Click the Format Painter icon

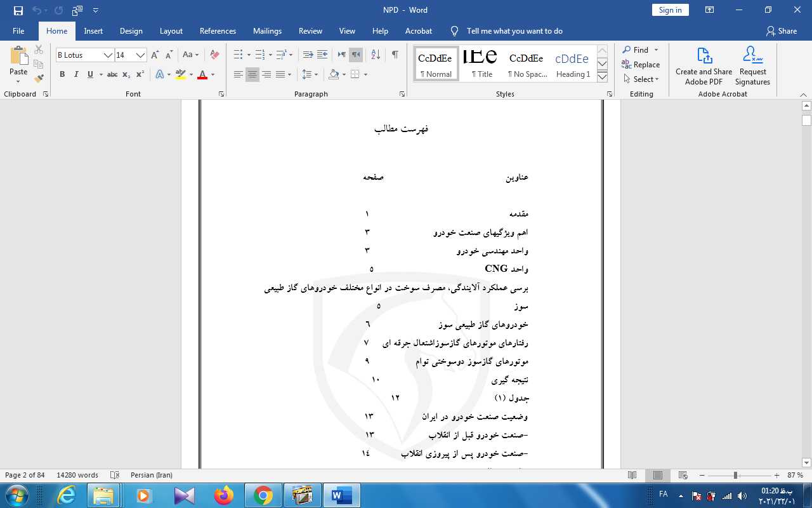pos(39,79)
